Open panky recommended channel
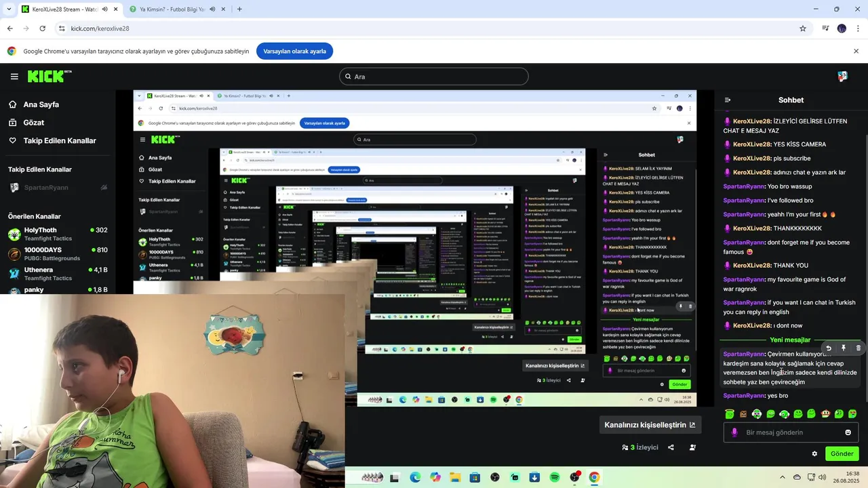 [x=58, y=290]
